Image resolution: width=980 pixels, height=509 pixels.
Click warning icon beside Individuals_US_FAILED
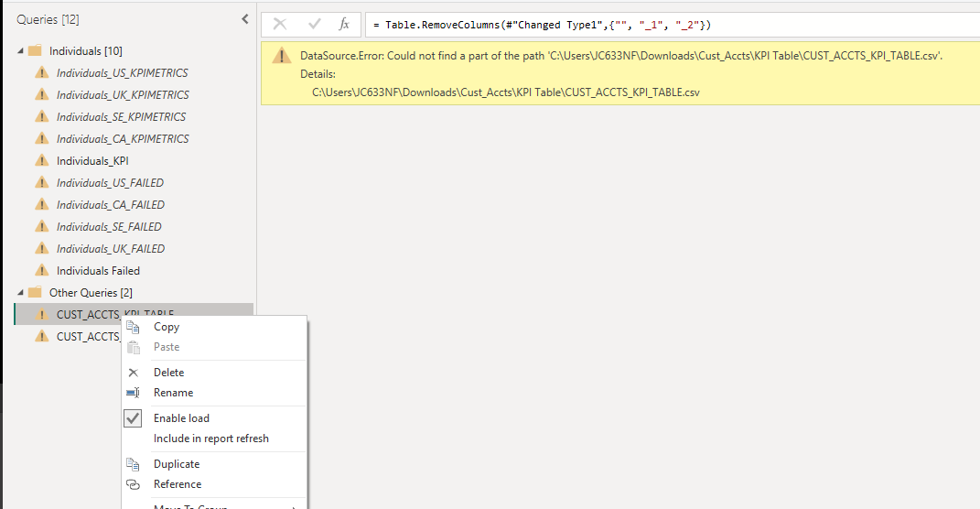(42, 182)
